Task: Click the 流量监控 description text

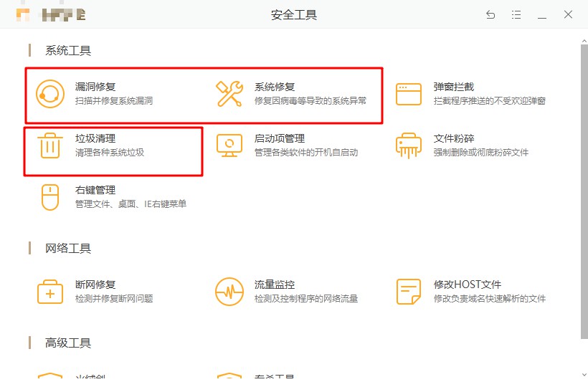Action: (x=306, y=299)
